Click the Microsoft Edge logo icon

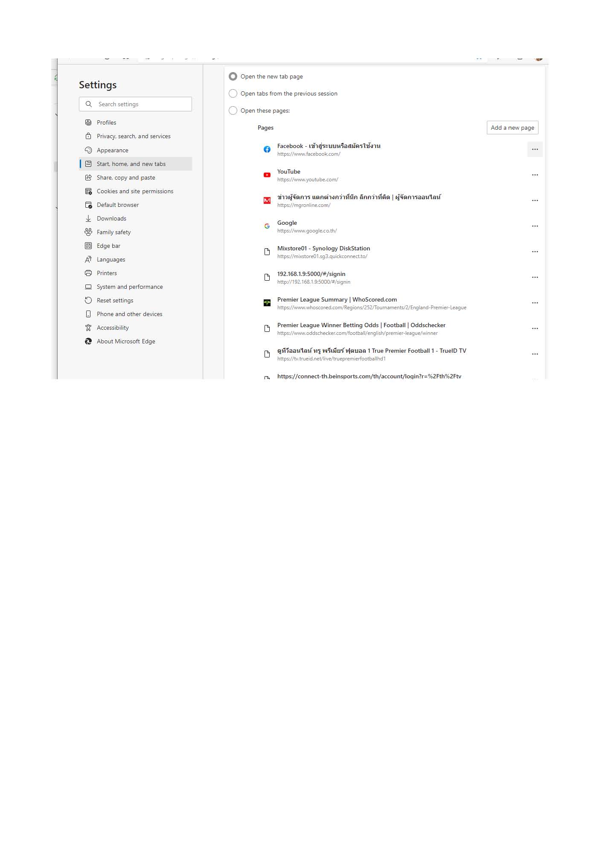click(x=88, y=341)
